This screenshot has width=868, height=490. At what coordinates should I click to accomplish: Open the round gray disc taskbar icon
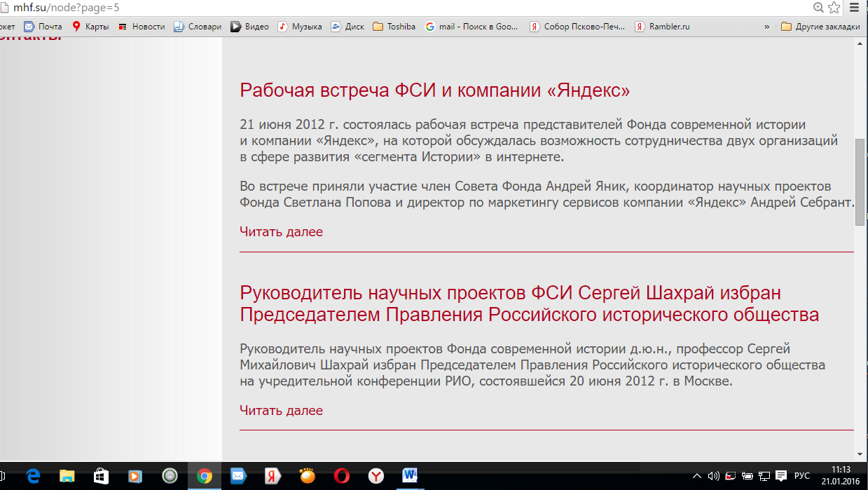pyautogui.click(x=170, y=476)
